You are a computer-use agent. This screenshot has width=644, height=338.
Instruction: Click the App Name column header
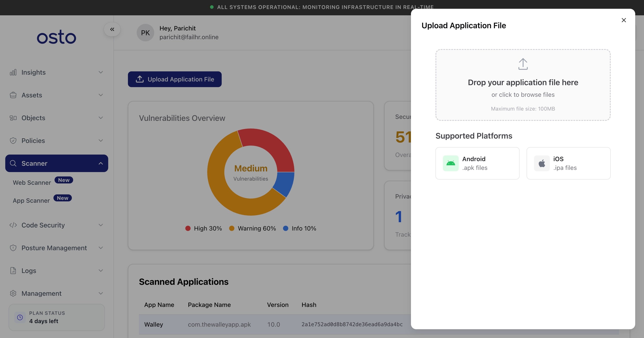tap(159, 305)
